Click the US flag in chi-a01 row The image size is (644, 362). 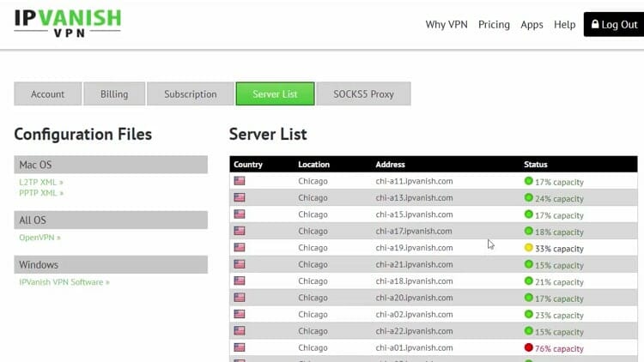point(240,348)
